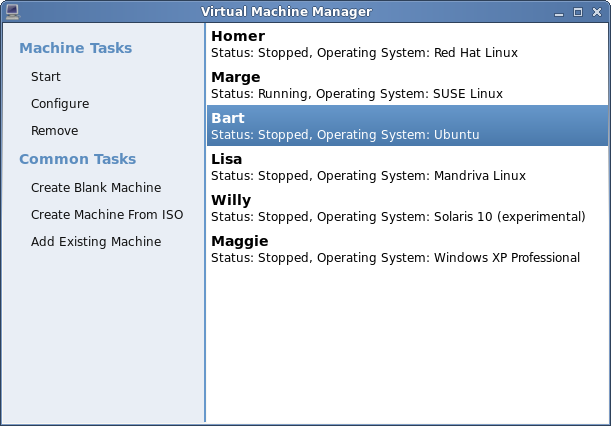
Task: Maximize the Virtual Machine Manager window
Action: coord(578,12)
